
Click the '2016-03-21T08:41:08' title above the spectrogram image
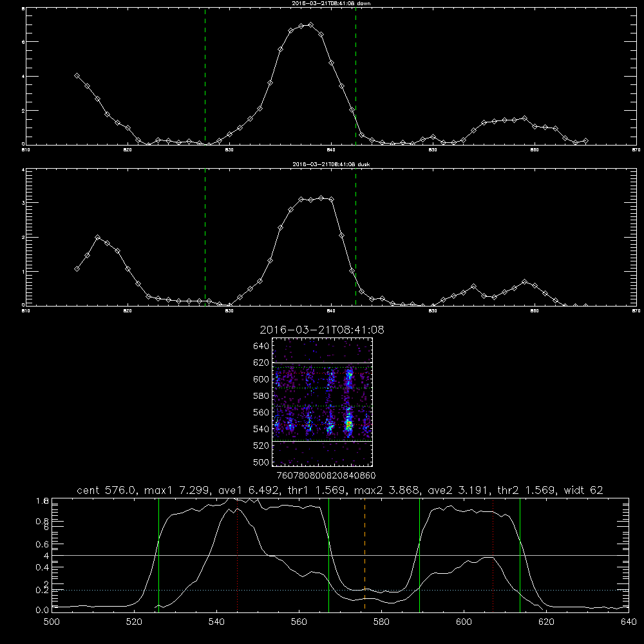(x=322, y=330)
